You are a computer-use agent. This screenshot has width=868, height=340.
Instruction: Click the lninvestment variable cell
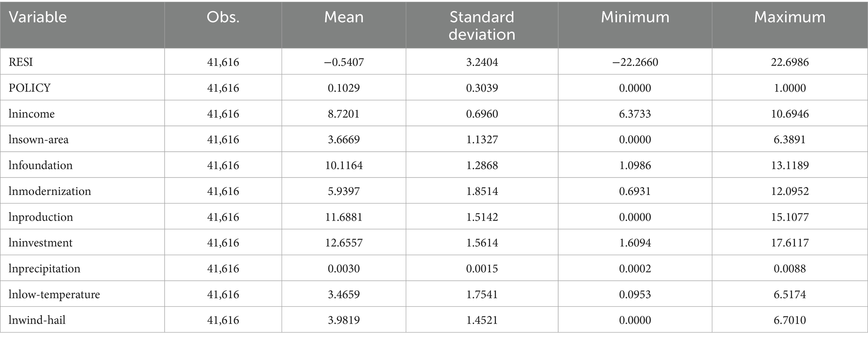click(41, 242)
